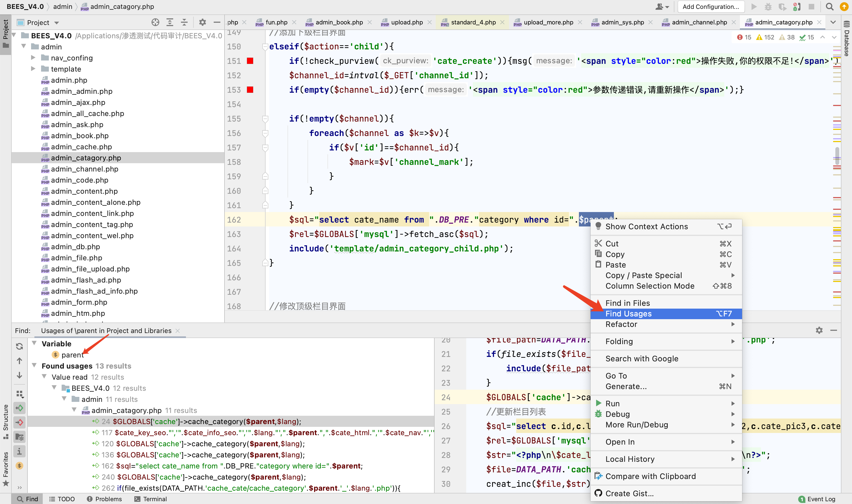Click the Run play icon in top toolbar
852x504 pixels.
point(754,7)
